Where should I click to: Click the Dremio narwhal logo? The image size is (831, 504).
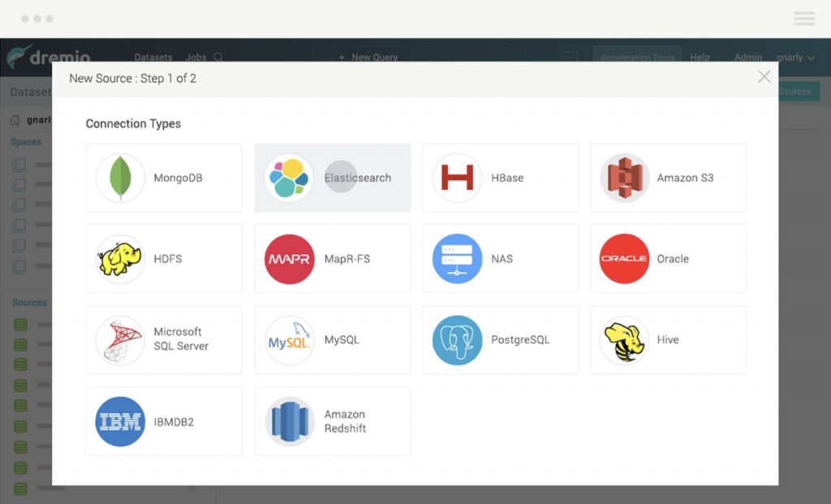(x=19, y=56)
